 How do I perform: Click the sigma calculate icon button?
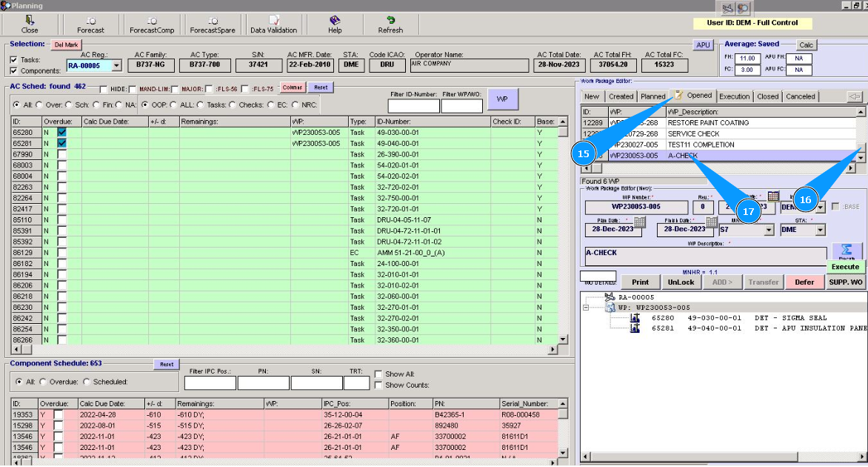tap(847, 251)
